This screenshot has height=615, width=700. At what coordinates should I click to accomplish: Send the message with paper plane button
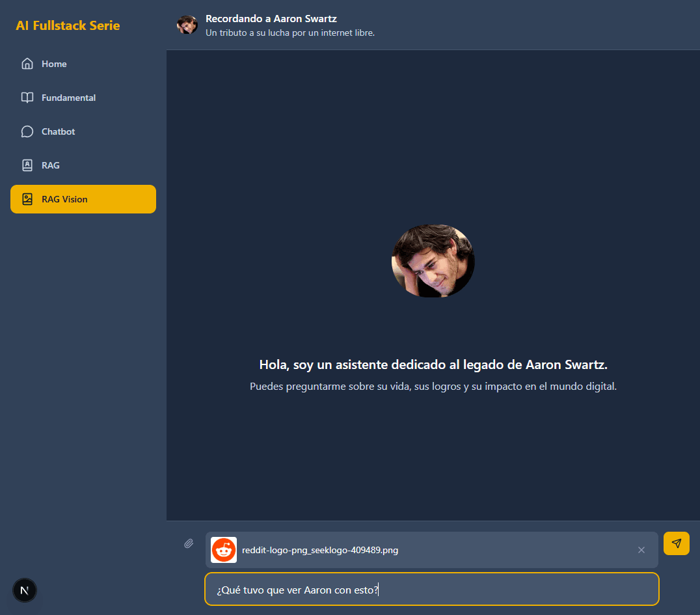677,543
